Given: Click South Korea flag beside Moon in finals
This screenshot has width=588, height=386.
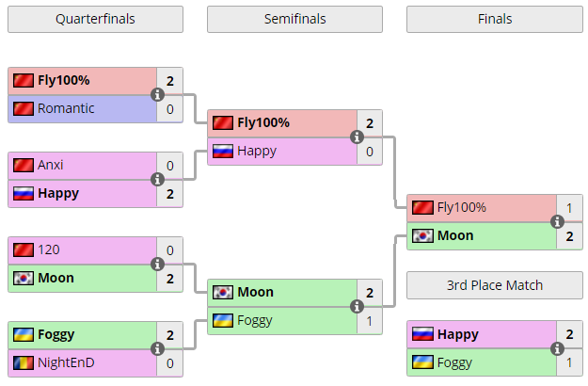Looking at the screenshot, I should tap(422, 236).
